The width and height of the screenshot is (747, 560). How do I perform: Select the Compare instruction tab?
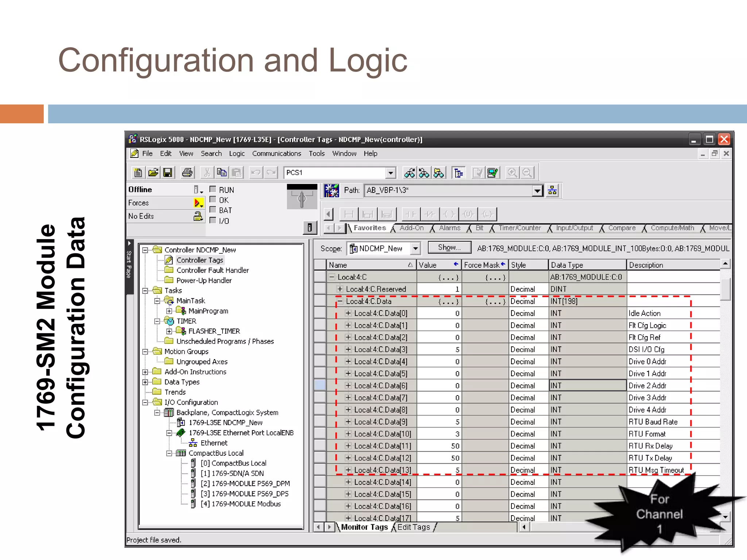(x=622, y=228)
